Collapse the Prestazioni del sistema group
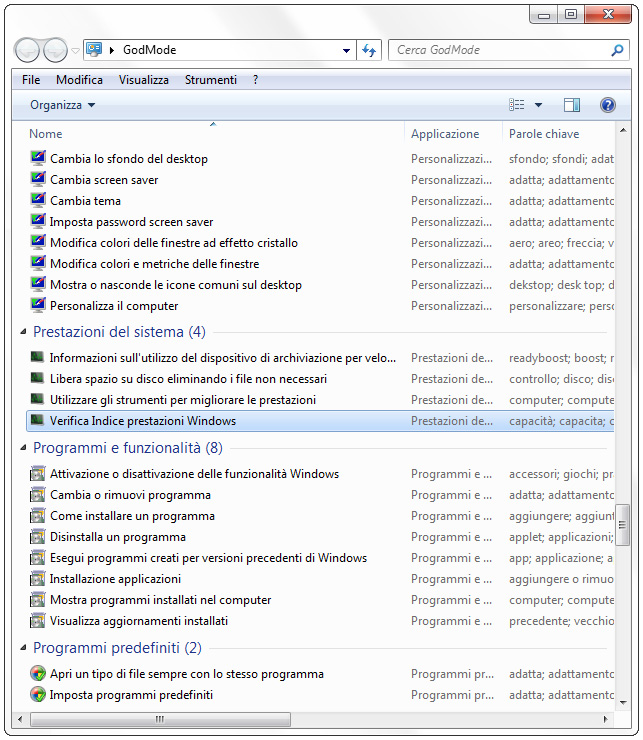Viewport: 643px width, 740px height. (x=23, y=332)
